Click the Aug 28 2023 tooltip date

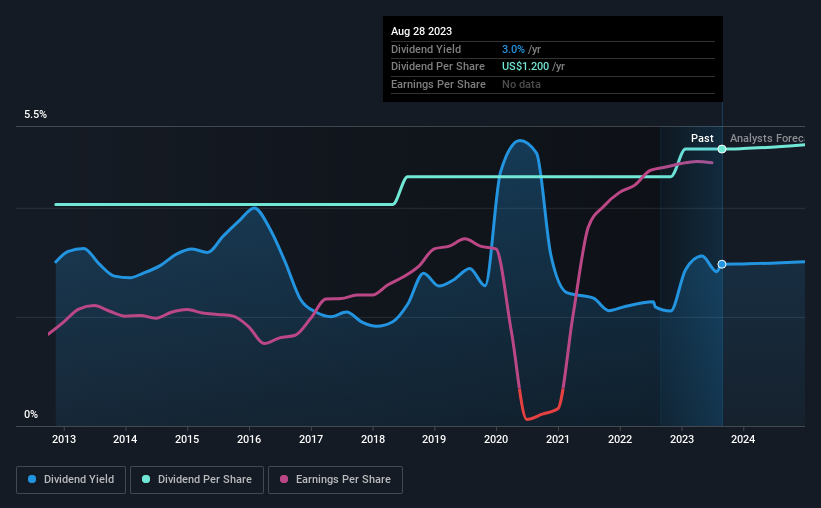point(421,31)
